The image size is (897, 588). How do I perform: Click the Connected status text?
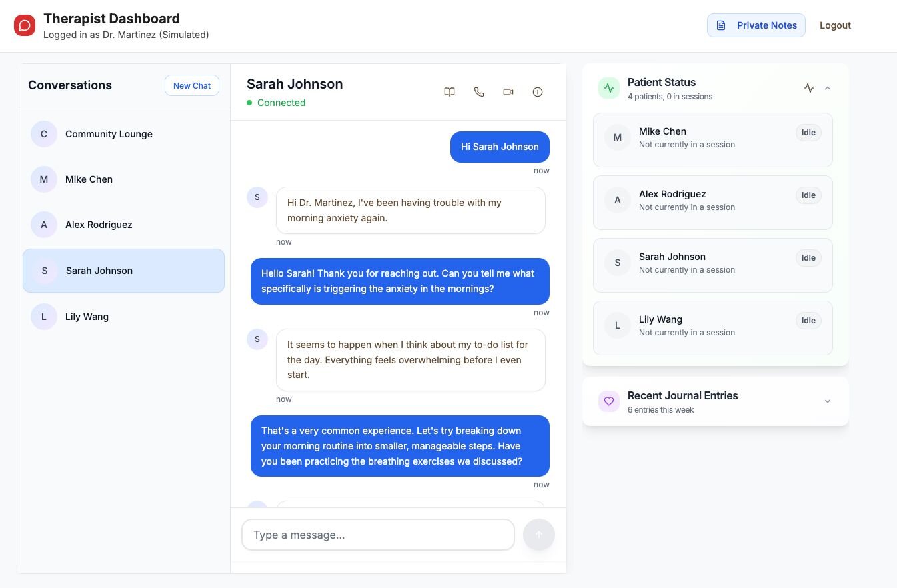pos(281,103)
